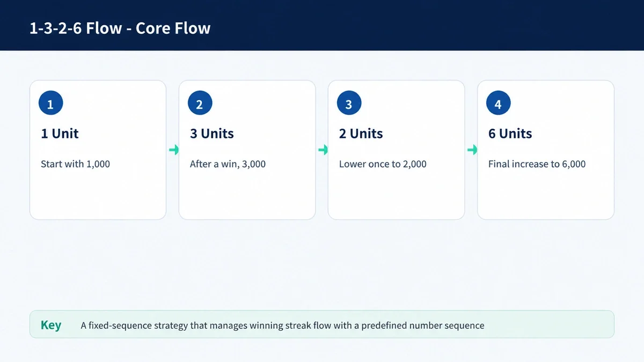This screenshot has width=644, height=362.
Task: Click the 'Lower once to 2,000' text
Action: pyautogui.click(x=383, y=164)
